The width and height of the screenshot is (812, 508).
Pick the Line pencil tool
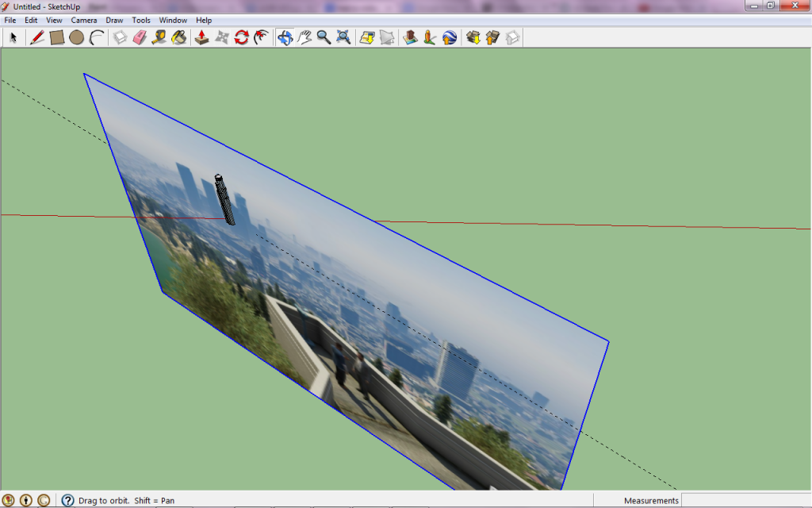click(36, 37)
